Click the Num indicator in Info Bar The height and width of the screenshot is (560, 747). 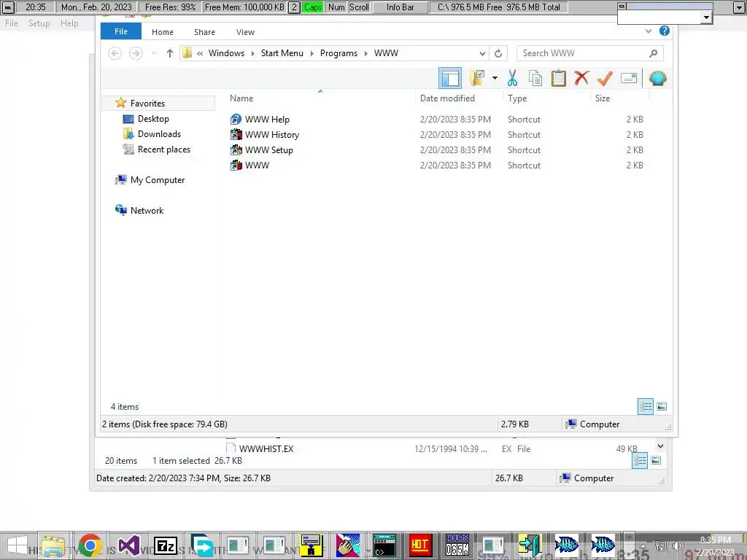[336, 7]
